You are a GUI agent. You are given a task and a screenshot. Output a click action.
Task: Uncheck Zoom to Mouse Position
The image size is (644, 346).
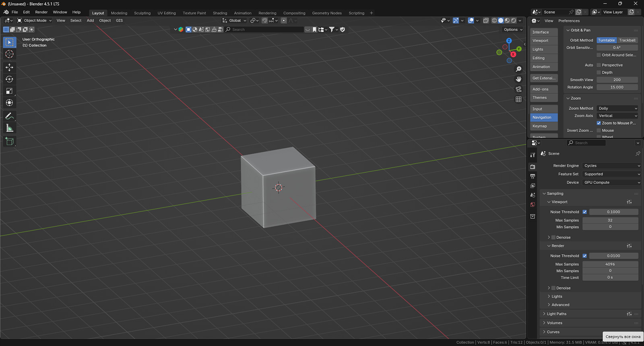[x=599, y=123]
